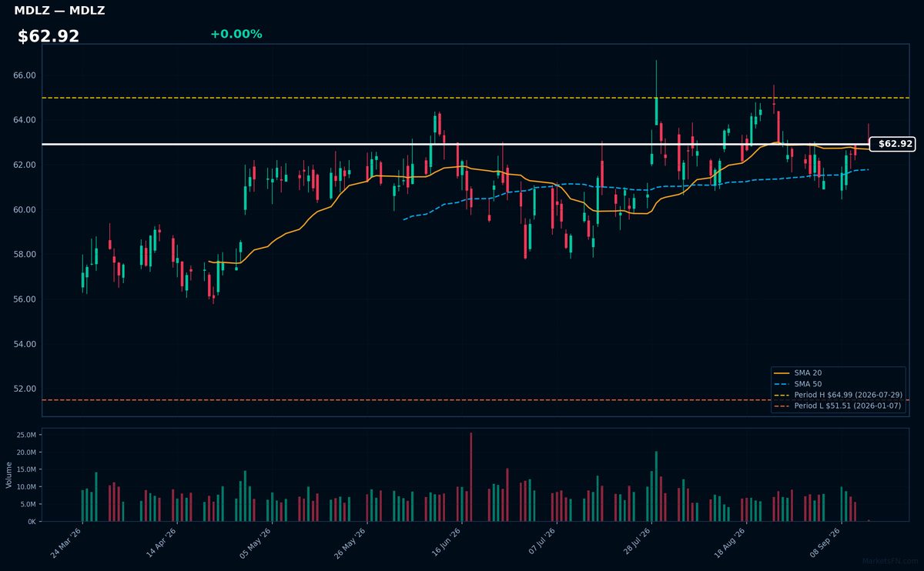This screenshot has width=924, height=571.
Task: Click the 16 Jun '26 date label
Action: 447,543
